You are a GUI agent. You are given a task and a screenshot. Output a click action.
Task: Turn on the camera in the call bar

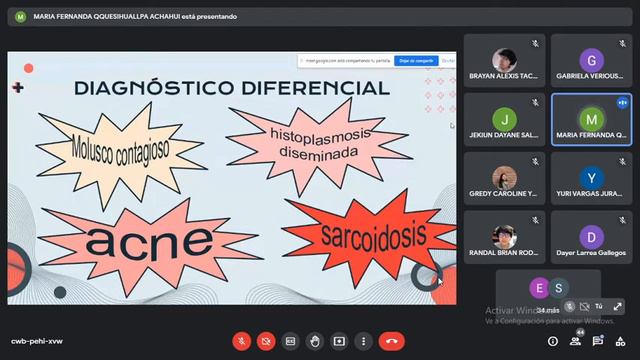(x=266, y=341)
